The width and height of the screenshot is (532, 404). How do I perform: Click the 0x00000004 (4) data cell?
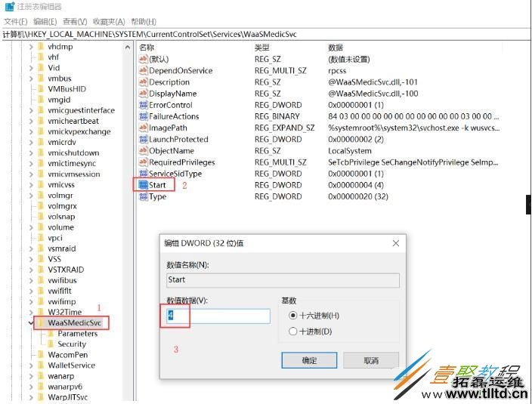356,185
